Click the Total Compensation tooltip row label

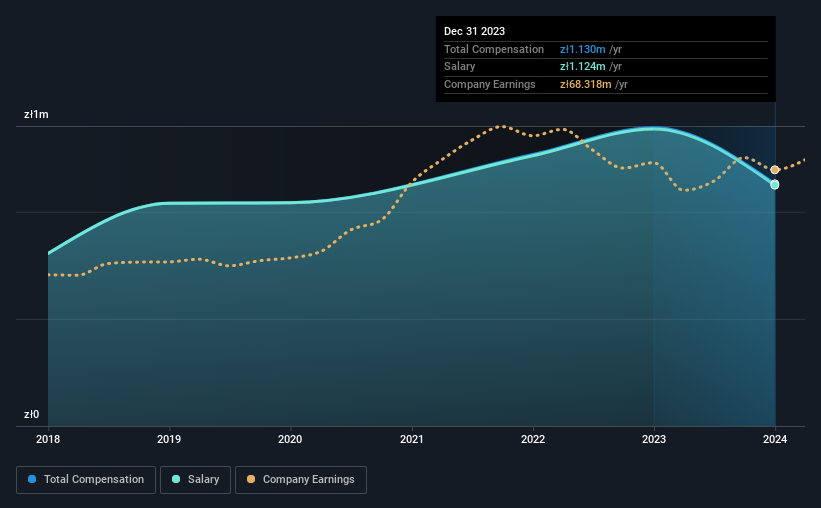[494, 49]
